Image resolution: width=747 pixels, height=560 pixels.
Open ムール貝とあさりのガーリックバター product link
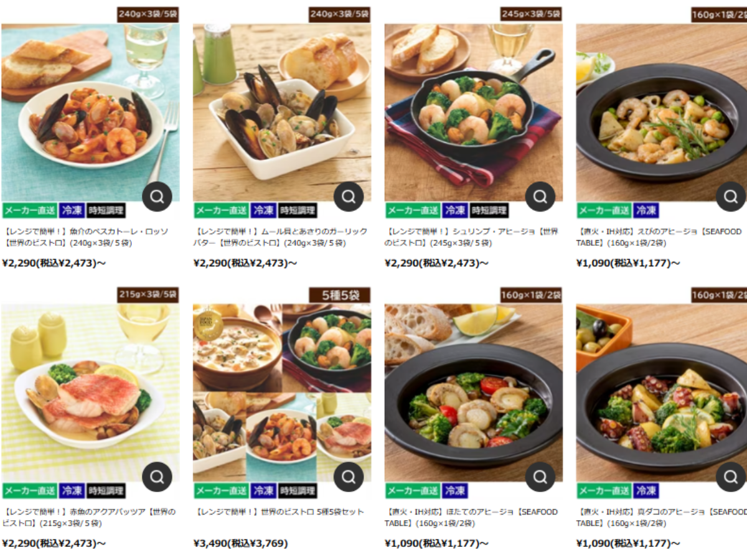tap(281, 237)
